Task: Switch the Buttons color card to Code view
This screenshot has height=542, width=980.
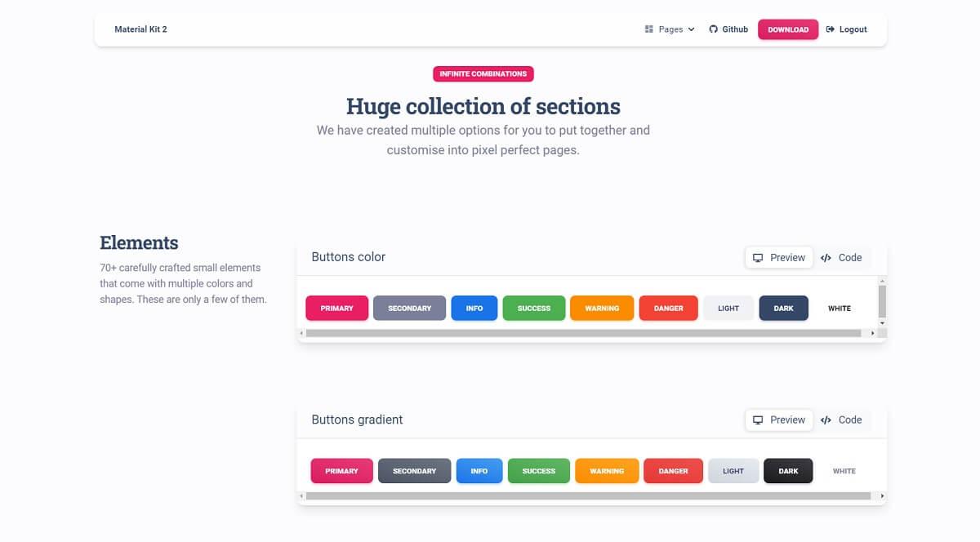Action: 843,257
